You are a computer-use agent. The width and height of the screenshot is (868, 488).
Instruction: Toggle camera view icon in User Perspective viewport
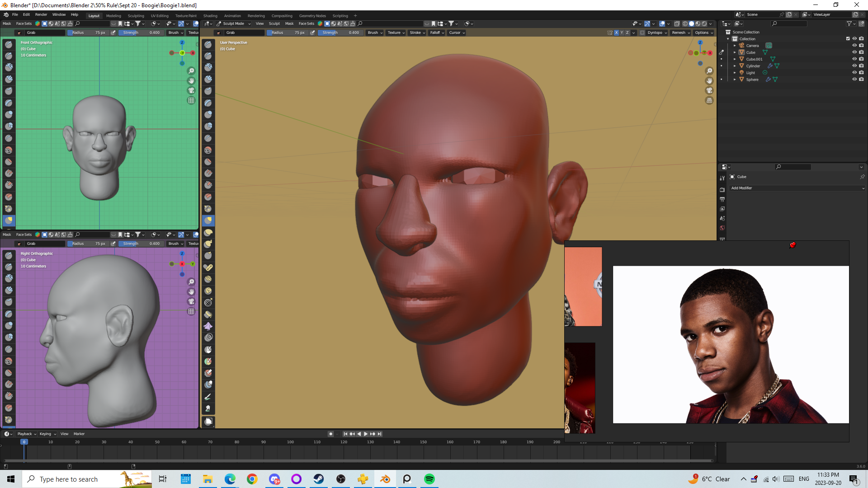point(709,91)
